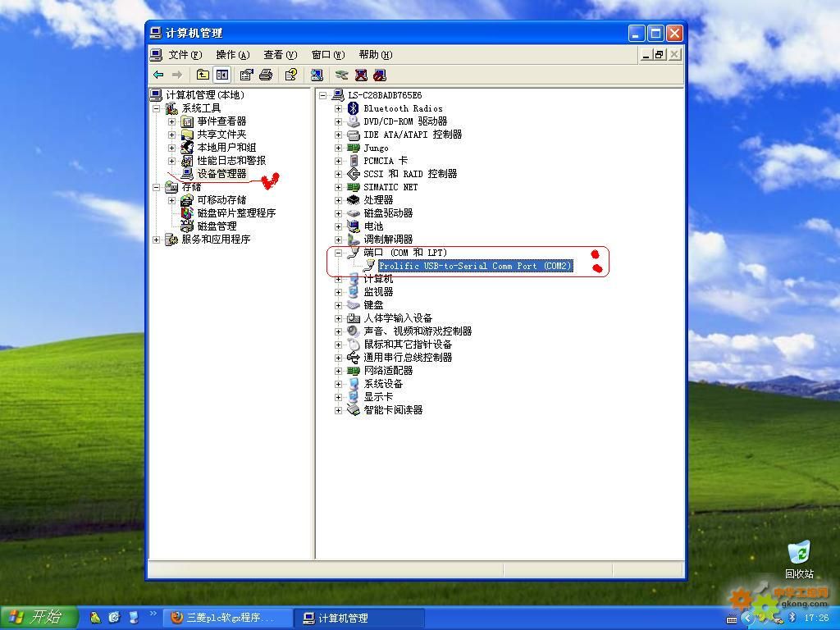Viewport: 840px width, 630px height.
Task: Collapse the LS-C28BADB765E6 root node
Action: (x=322, y=95)
